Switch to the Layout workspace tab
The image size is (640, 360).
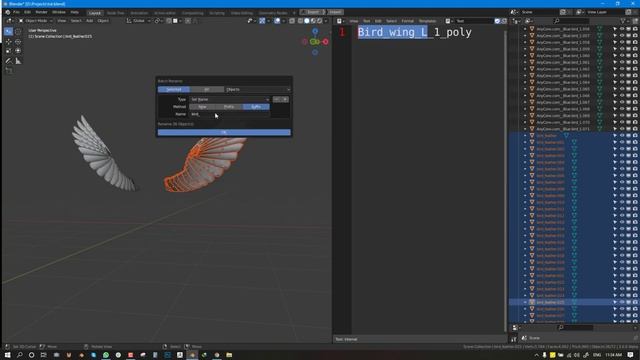(x=95, y=13)
